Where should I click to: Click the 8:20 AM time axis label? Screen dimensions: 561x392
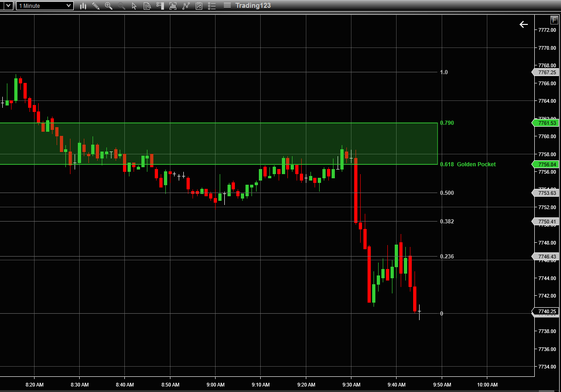tap(35, 385)
